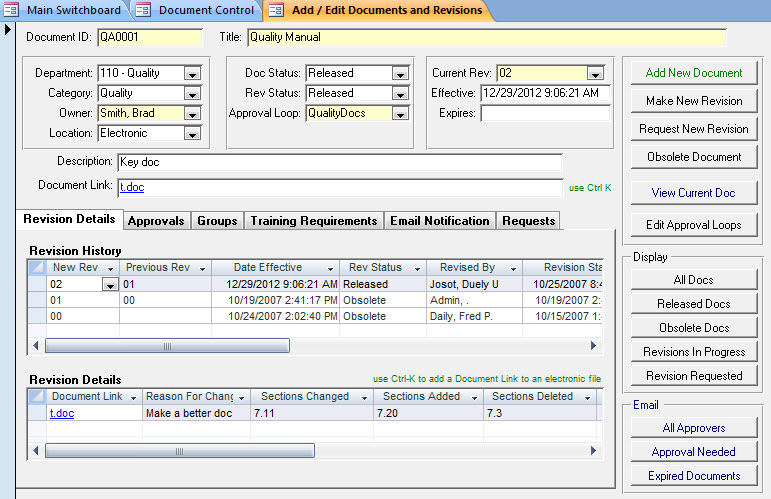Click the Obsolete Document button
771x499 pixels.
coord(694,157)
